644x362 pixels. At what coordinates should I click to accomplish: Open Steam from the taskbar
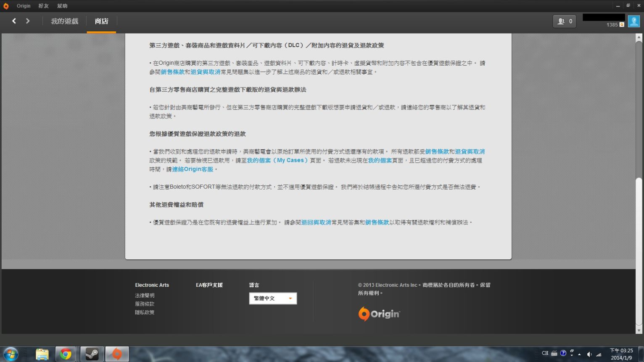coord(92,354)
